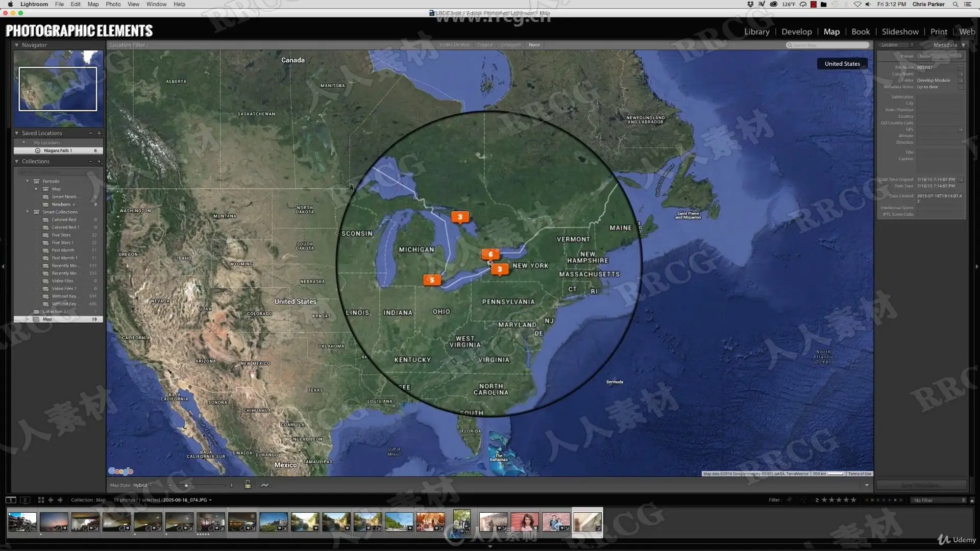Select the Niagara Falls 1 saved location
The image size is (980, 551).
pyautogui.click(x=58, y=151)
